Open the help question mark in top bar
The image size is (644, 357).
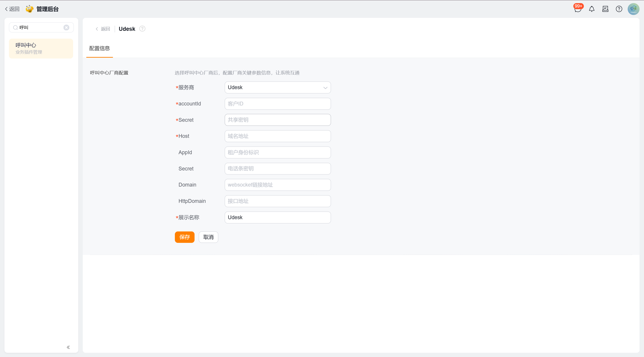tap(619, 9)
